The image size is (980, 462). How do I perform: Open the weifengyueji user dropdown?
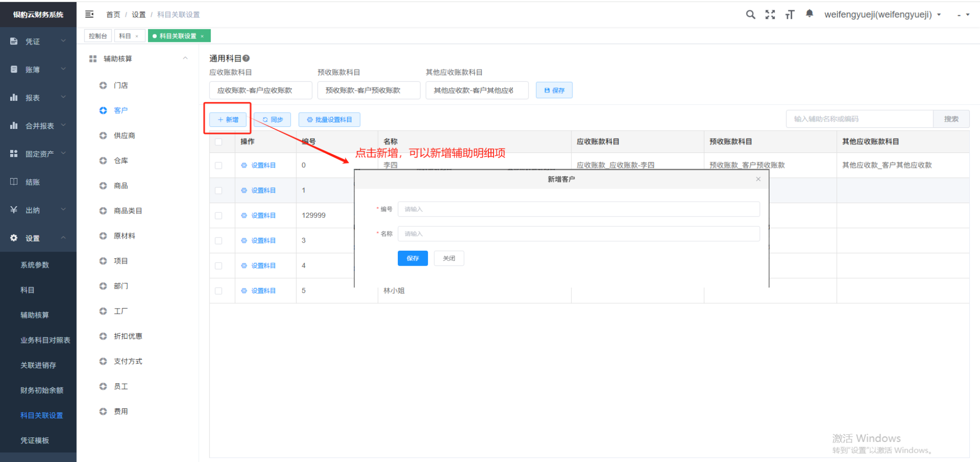click(x=883, y=14)
